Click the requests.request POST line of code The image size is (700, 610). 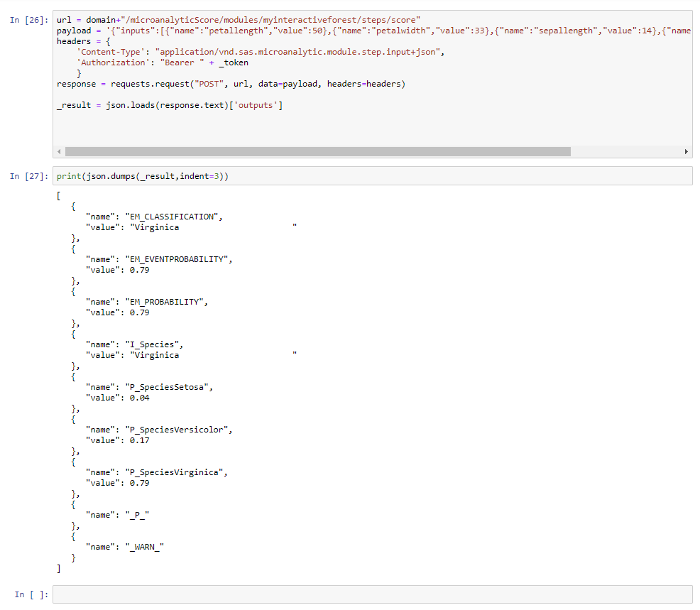(x=231, y=84)
